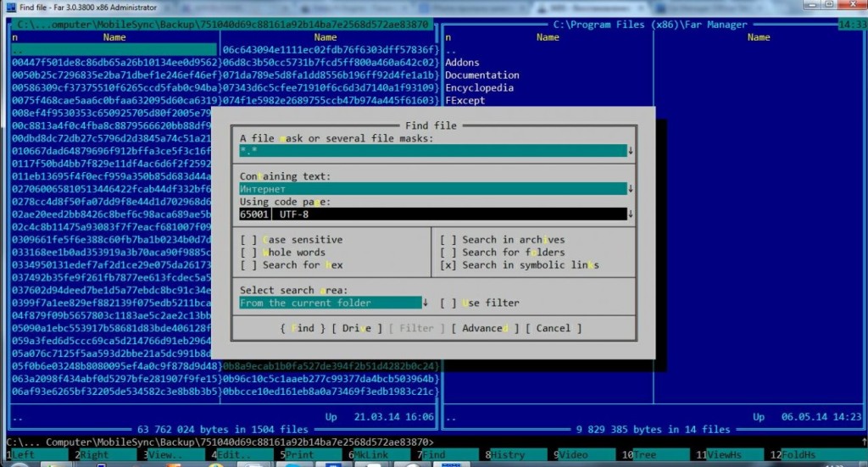Screen dimensions: 868x467
Task: Check the Search in archives option
Action: tap(448, 240)
